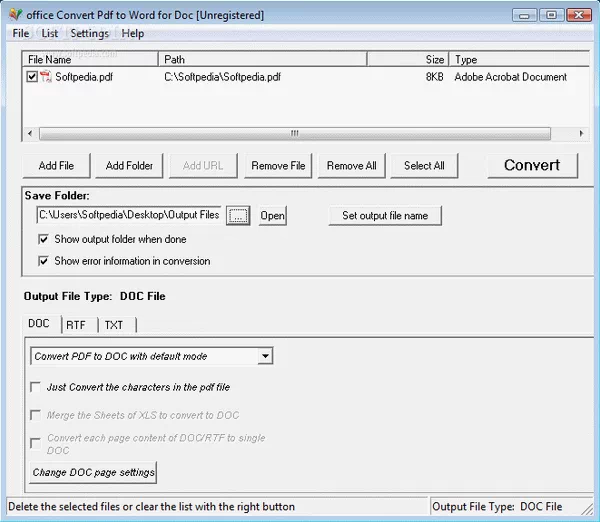Toggle Show error information in conversion

tap(43, 261)
